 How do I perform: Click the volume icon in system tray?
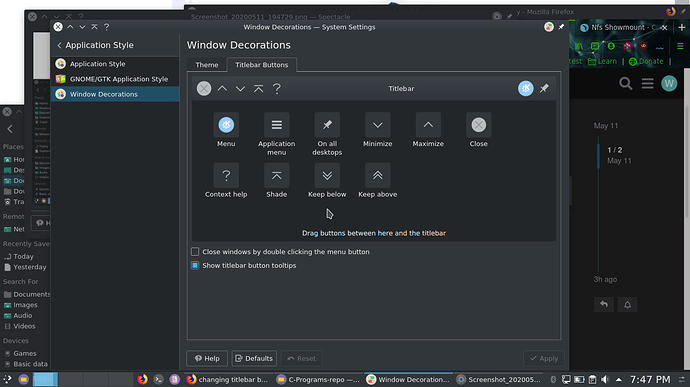[605, 380]
